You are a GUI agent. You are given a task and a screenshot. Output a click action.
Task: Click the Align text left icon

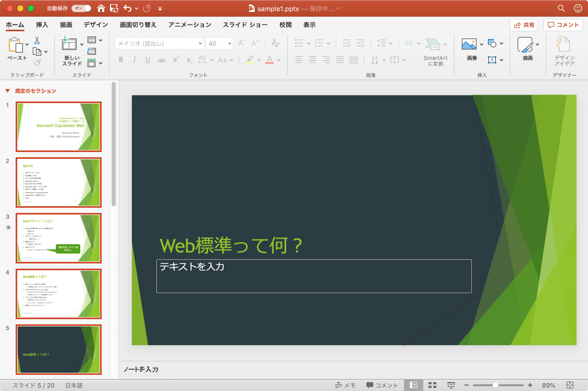point(299,59)
